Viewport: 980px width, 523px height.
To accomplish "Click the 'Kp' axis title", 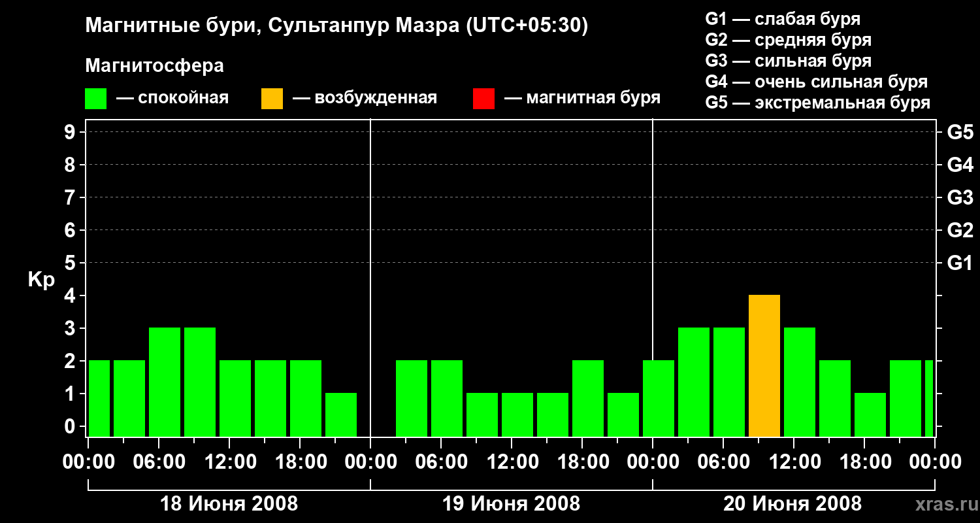I will tap(41, 280).
